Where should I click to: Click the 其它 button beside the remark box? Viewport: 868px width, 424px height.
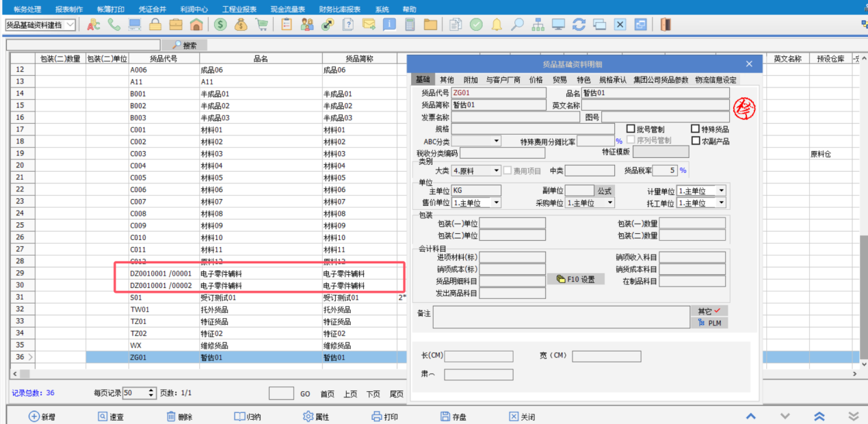[709, 310]
